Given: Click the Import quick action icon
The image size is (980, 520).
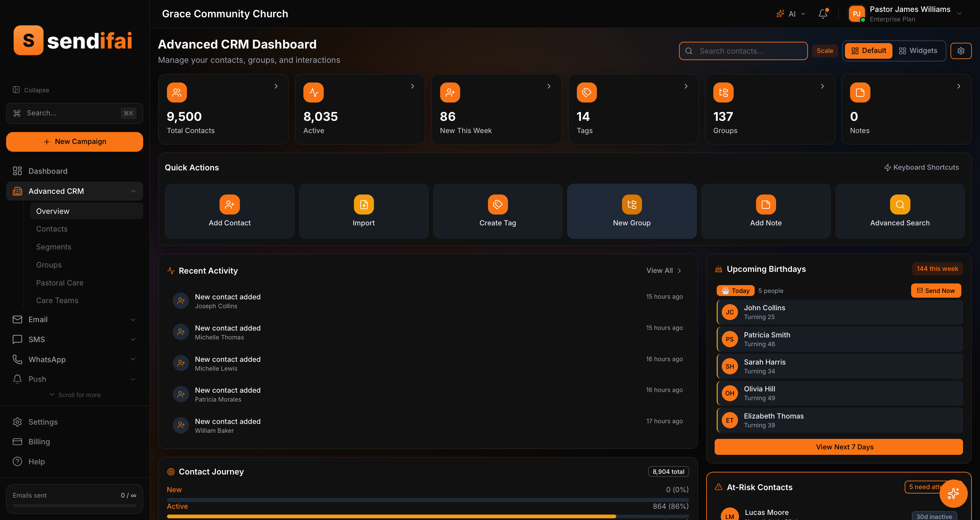Looking at the screenshot, I should (363, 204).
